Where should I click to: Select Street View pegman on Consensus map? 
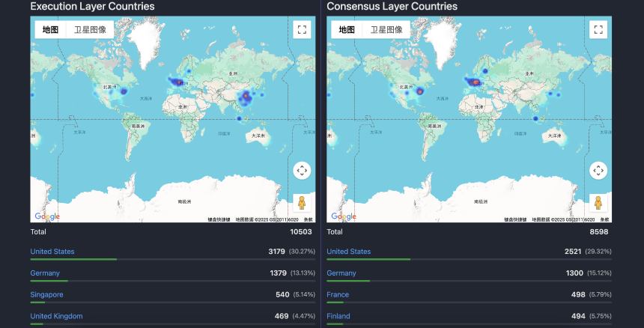click(x=598, y=203)
